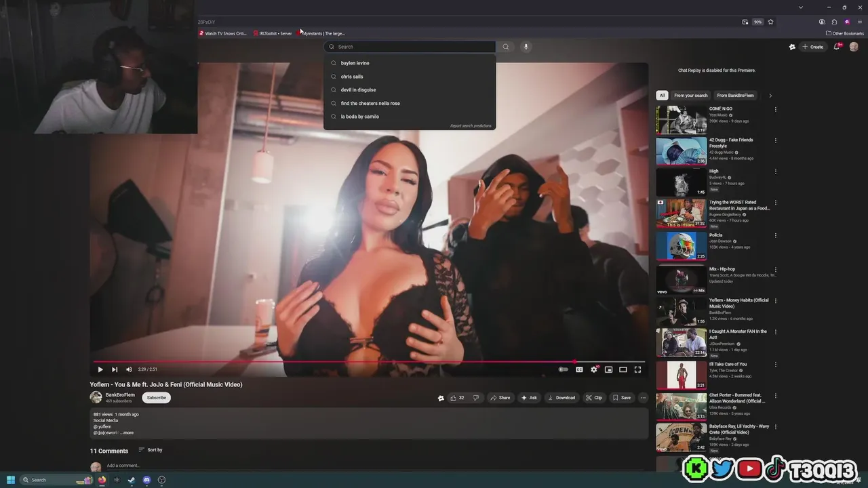The width and height of the screenshot is (868, 488).
Task: Choose suggestion 'devil in disguise'
Action: tap(410, 89)
